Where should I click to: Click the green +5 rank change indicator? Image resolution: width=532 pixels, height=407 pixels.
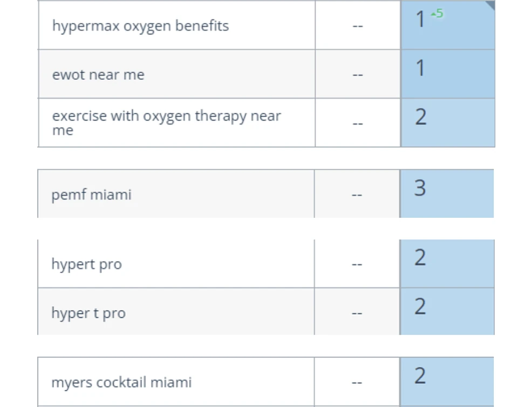click(437, 13)
